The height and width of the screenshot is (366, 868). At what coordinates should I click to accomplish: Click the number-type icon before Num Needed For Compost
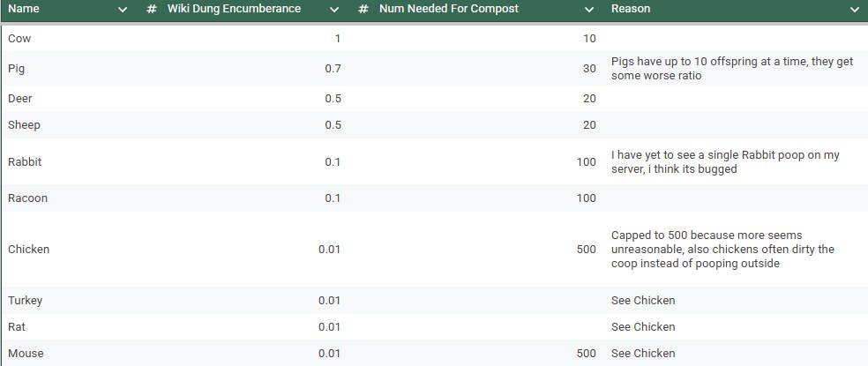[x=363, y=9]
